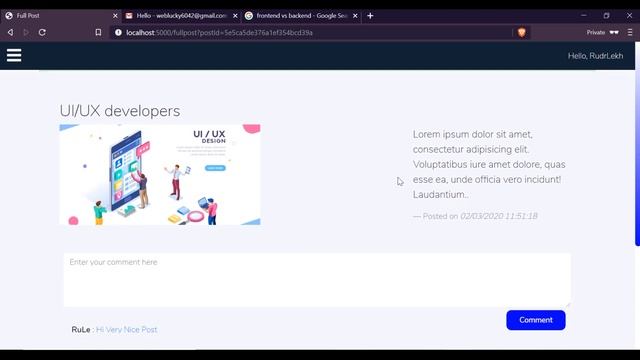Minimize the browser window

584,16
